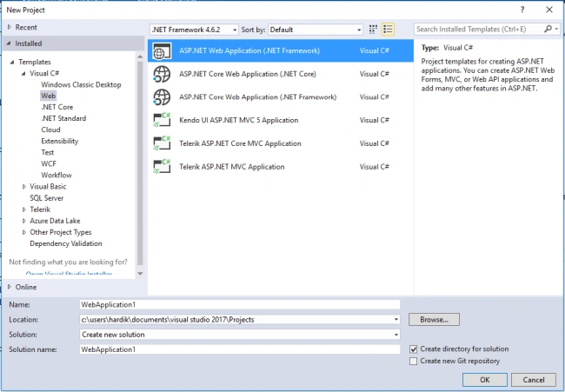The height and width of the screenshot is (392, 565).
Task: Click the Kendo UI ASP.NET MVC 5 icon
Action: click(x=162, y=120)
